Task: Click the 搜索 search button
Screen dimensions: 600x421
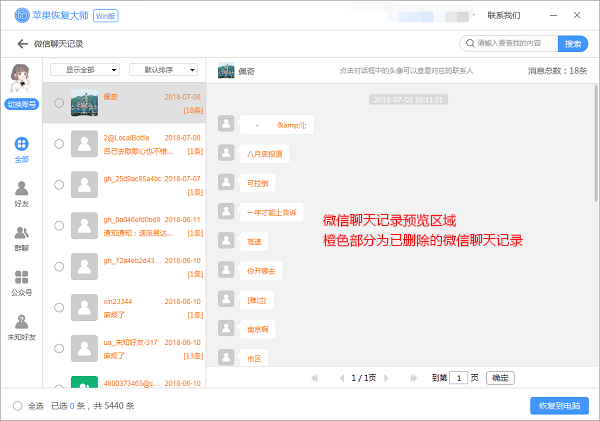Action: pos(573,44)
